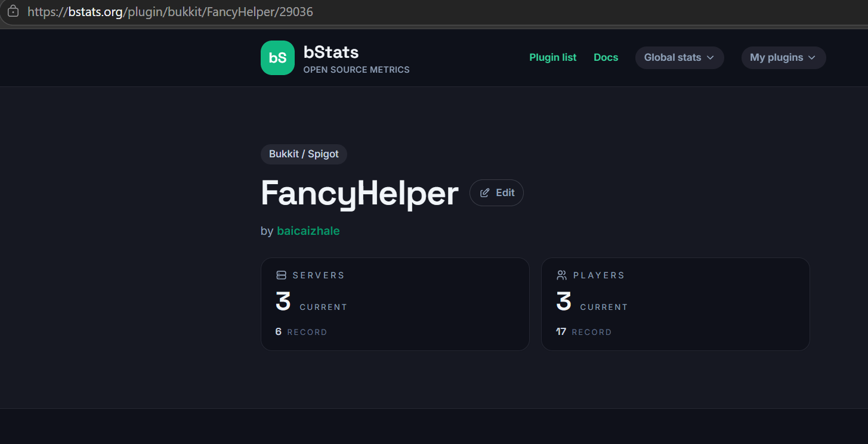Image resolution: width=868 pixels, height=444 pixels.
Task: Click RECORD label in Servers card
Action: 307,332
